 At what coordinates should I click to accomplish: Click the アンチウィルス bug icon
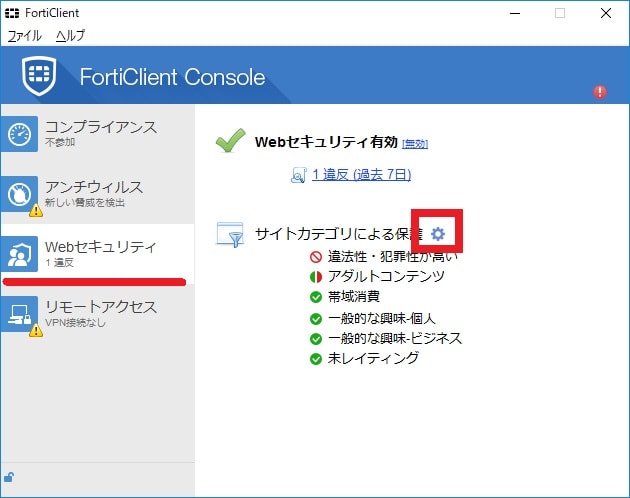pyautogui.click(x=19, y=194)
